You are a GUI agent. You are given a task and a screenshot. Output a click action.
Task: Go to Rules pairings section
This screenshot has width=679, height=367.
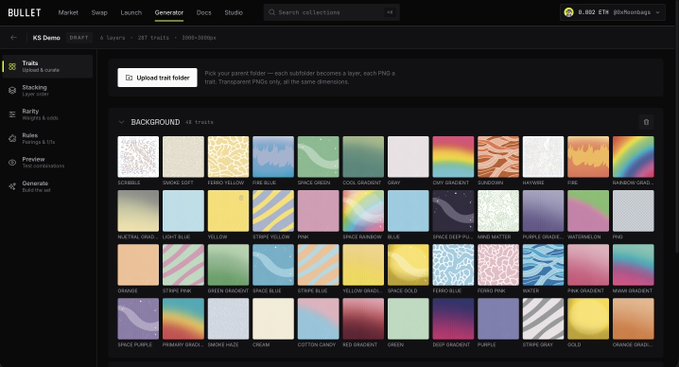coord(47,138)
